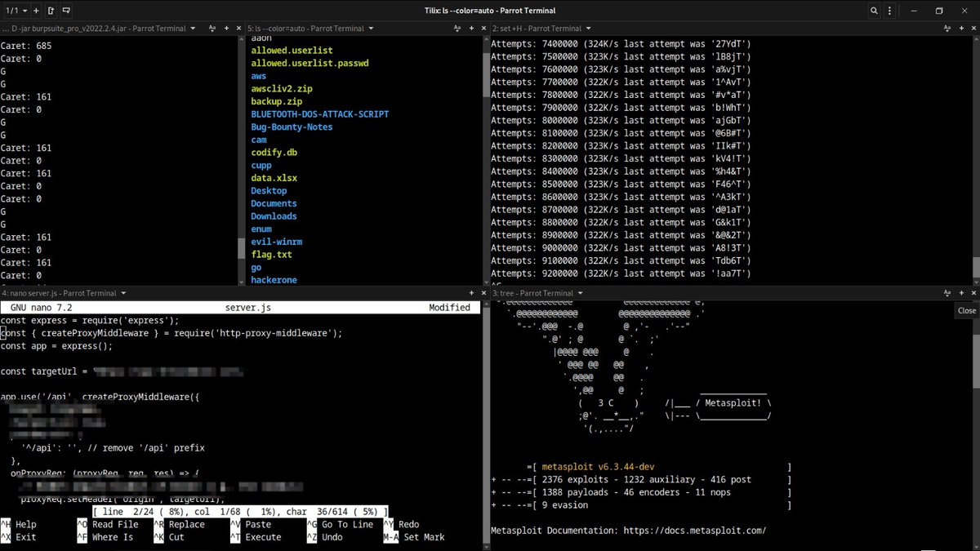
Task: Maximize the tree terminal pane
Action: click(960, 294)
